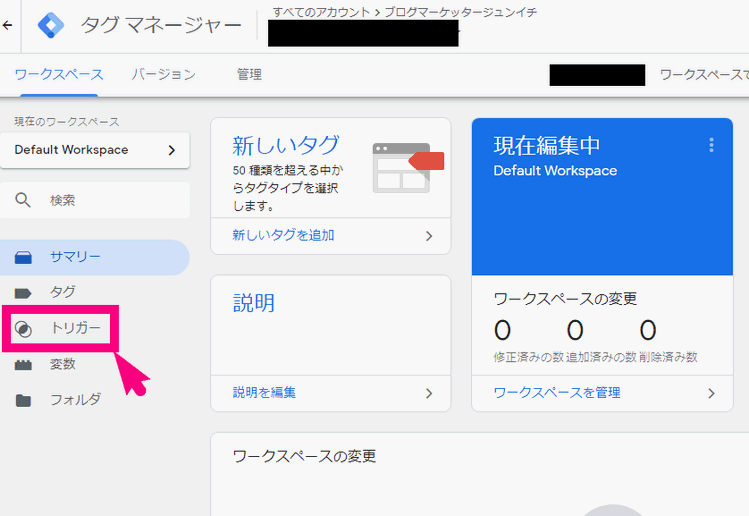Click the chevron beside ワークスペースを管理
The width and height of the screenshot is (749, 516).
pyautogui.click(x=711, y=393)
